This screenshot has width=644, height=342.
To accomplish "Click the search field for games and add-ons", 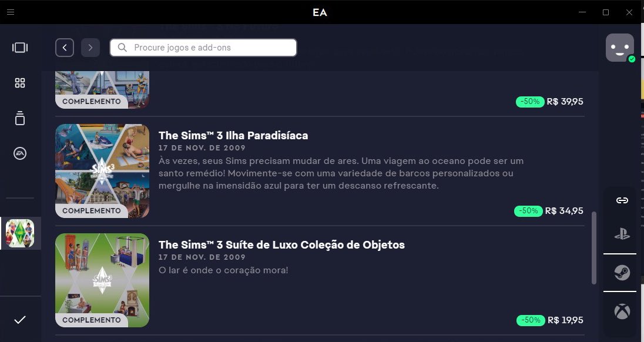I will (203, 48).
